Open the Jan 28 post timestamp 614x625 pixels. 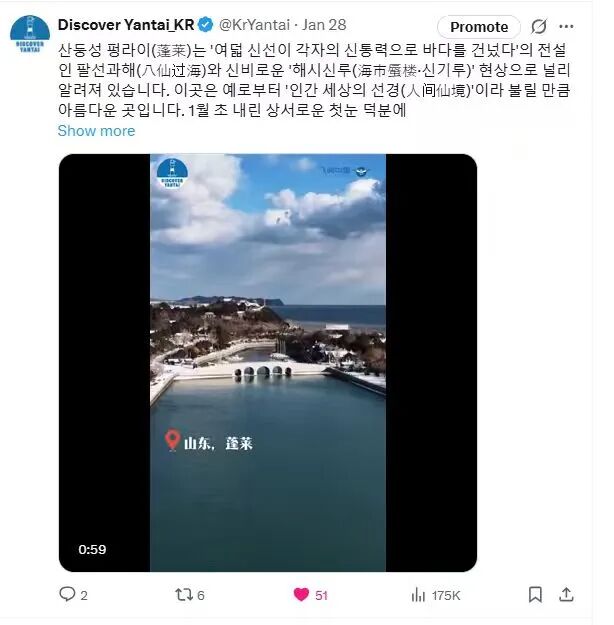pos(324,25)
